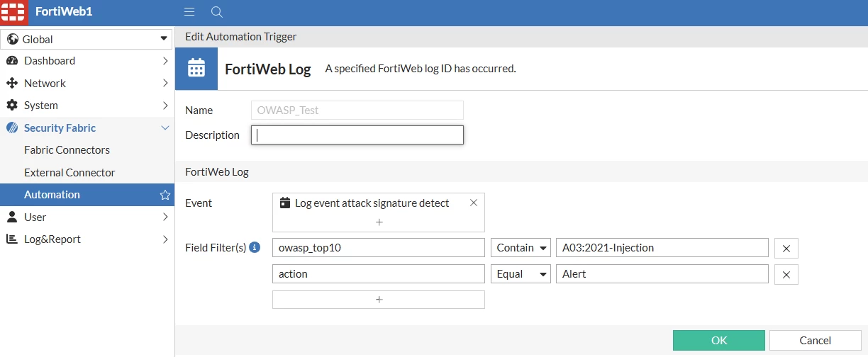Collapse the Security Fabric chevron
868x357 pixels.
point(165,128)
